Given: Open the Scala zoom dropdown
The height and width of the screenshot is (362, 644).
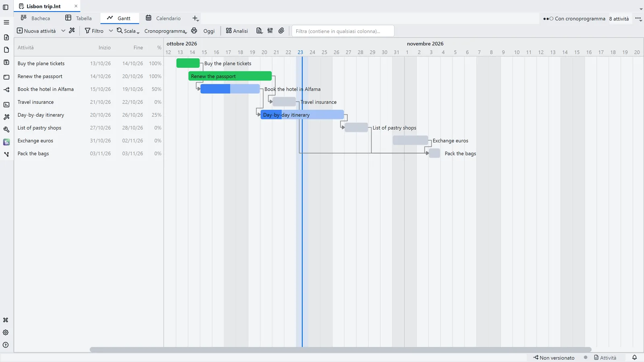Looking at the screenshot, I should pos(128,31).
